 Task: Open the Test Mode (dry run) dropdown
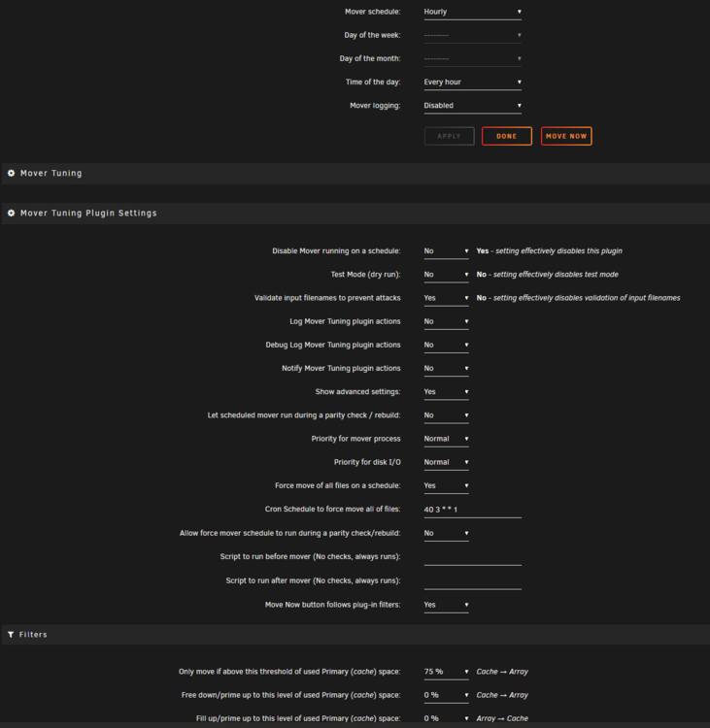(x=446, y=275)
